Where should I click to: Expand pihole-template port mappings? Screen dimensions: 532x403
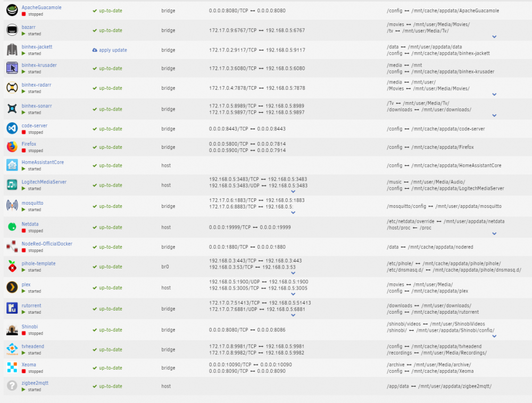293,273
